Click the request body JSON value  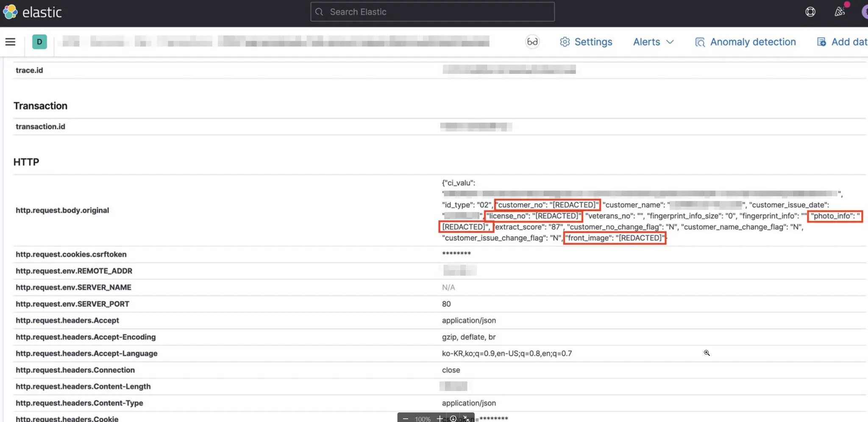[x=652, y=210]
